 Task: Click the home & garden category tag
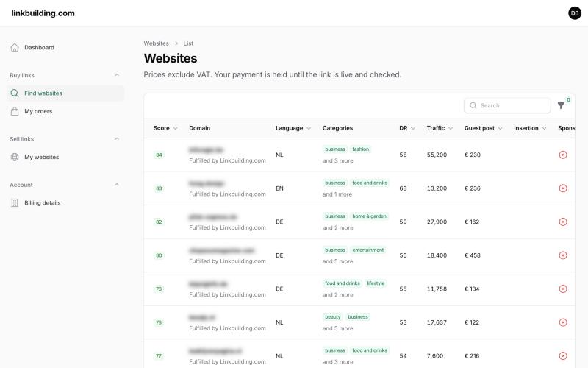pyautogui.click(x=369, y=216)
